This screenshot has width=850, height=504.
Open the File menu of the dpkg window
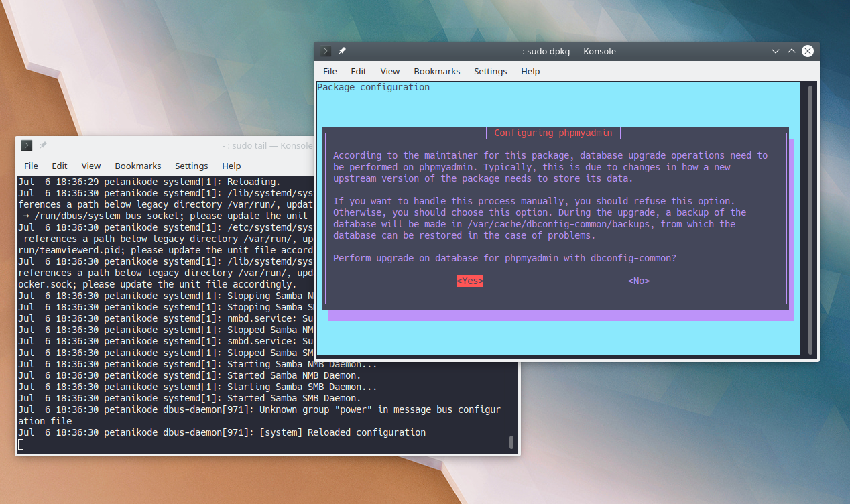coord(330,71)
